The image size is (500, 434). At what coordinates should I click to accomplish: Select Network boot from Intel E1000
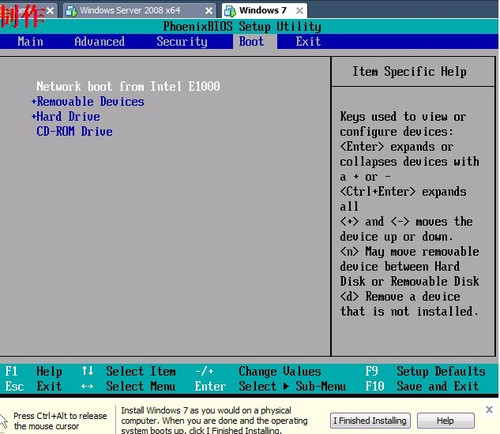click(128, 86)
